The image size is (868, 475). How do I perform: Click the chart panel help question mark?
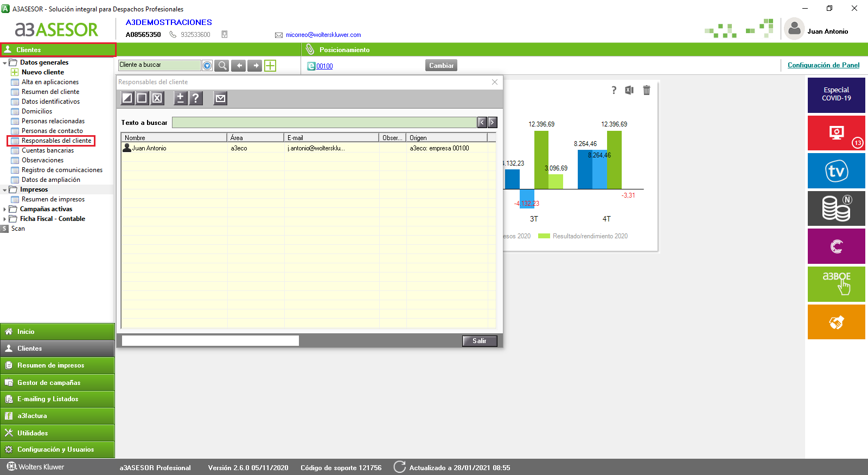[614, 90]
